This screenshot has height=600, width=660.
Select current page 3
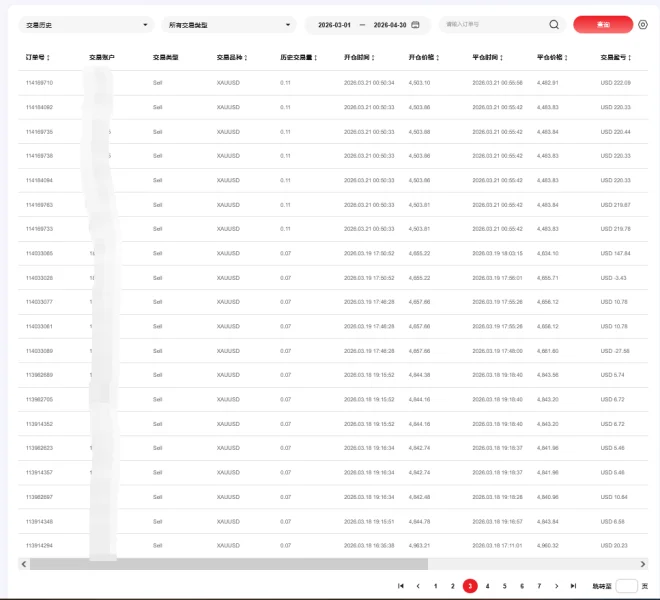pyautogui.click(x=470, y=586)
